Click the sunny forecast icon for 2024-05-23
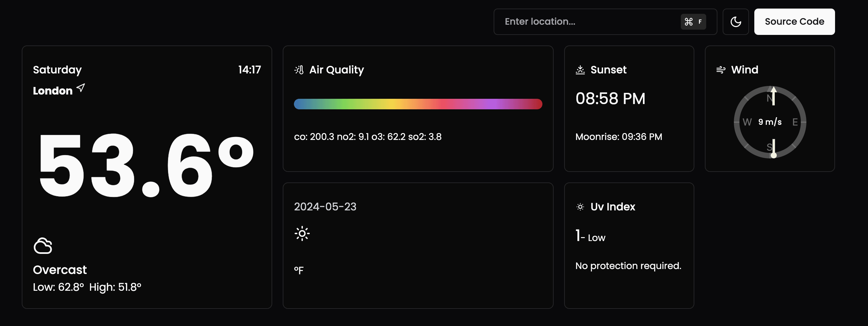Image resolution: width=868 pixels, height=326 pixels. 302,233
